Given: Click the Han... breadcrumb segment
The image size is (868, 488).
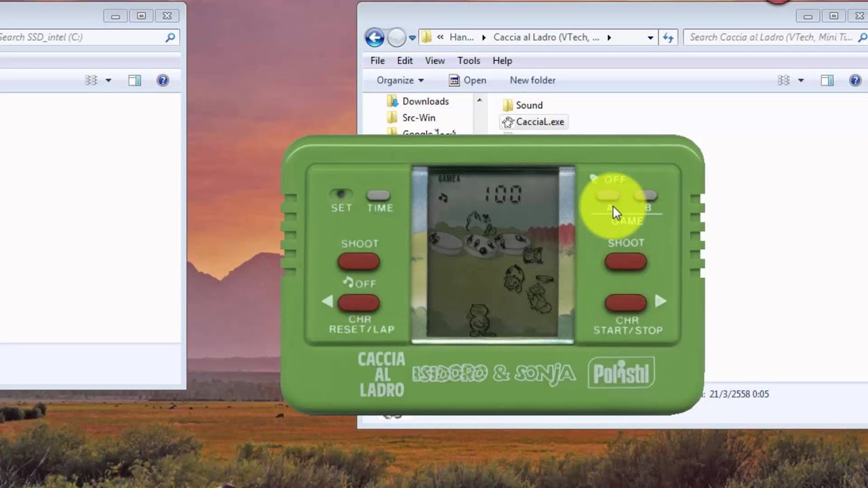Looking at the screenshot, I should (462, 37).
